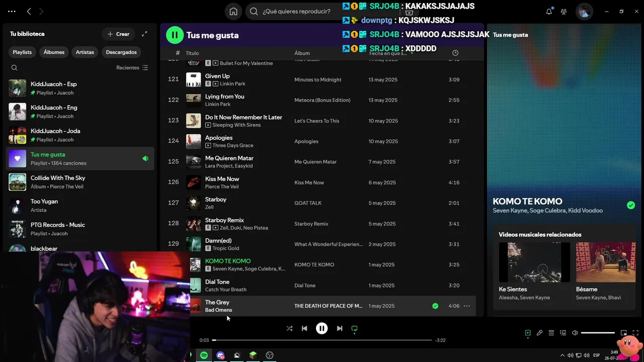Open the Bésame music video thumbnail
The image size is (644, 362).
tap(606, 262)
